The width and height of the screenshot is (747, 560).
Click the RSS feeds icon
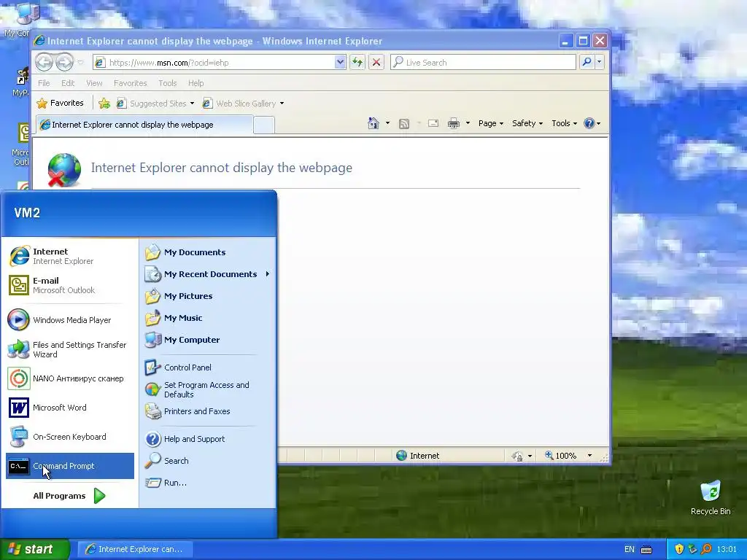404,124
